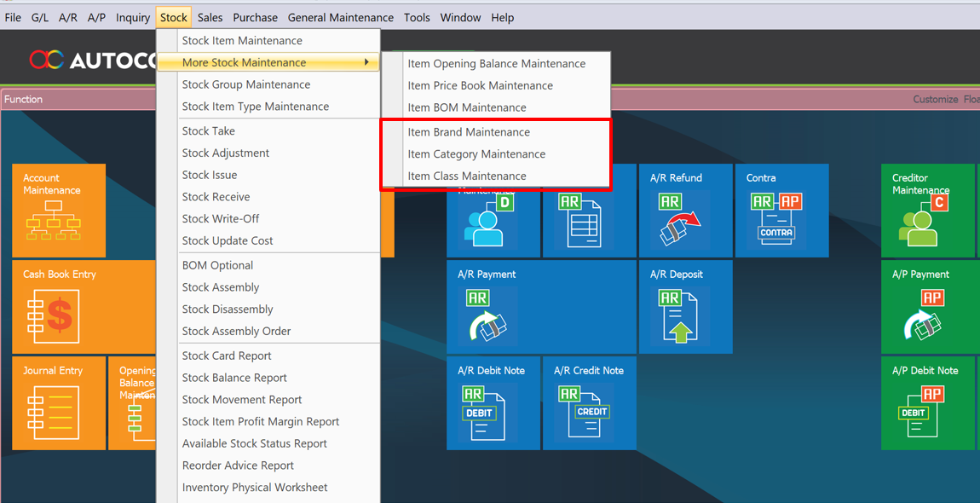Open the Purchase menu
This screenshot has width=980, height=503.
[255, 18]
